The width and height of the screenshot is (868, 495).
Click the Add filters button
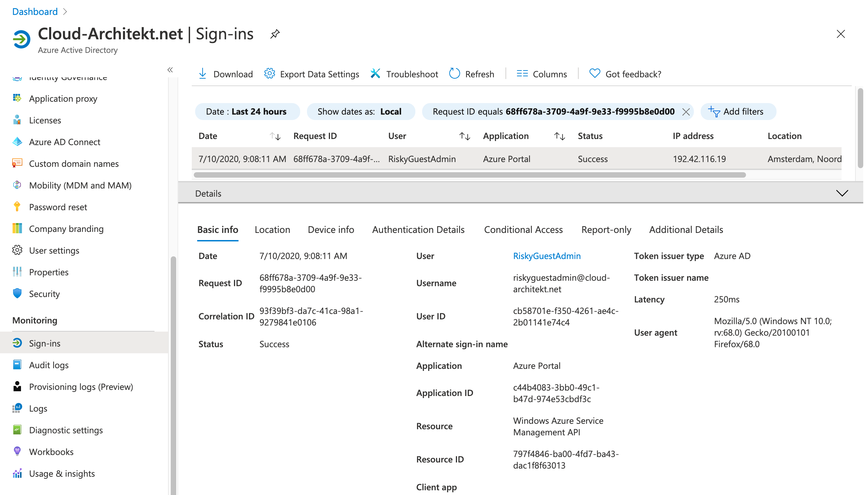point(738,112)
